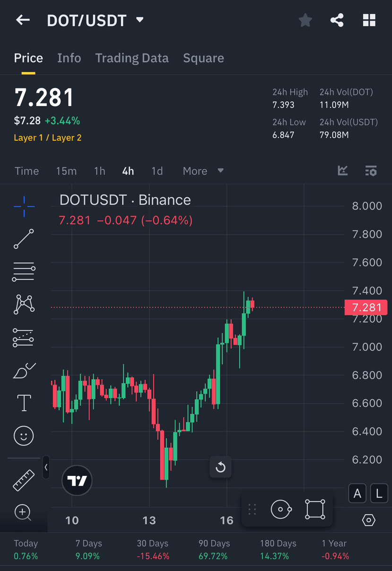
Task: Tap the rectangle frame icon in floating toolbar
Action: [315, 510]
